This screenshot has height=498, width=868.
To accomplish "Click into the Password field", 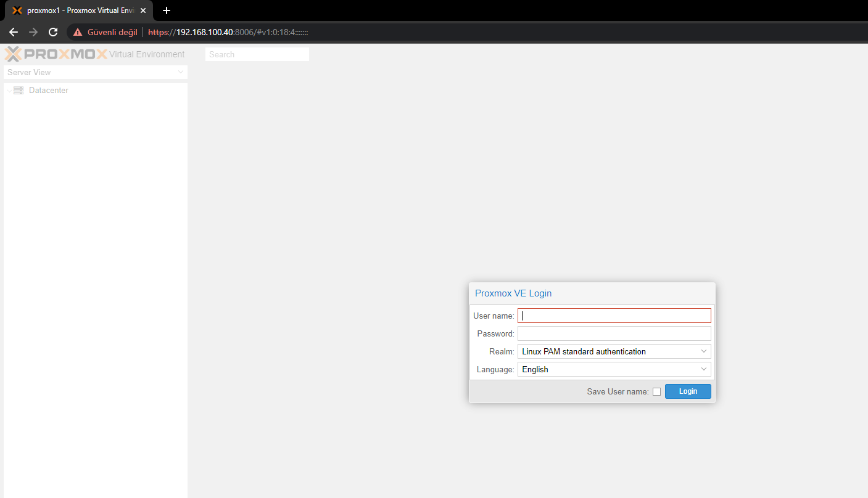I will pyautogui.click(x=614, y=333).
